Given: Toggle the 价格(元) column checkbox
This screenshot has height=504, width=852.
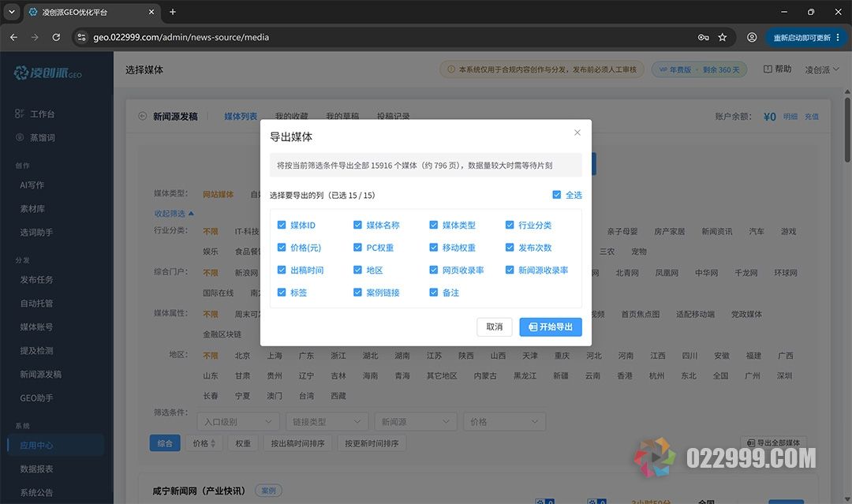Looking at the screenshot, I should point(282,247).
